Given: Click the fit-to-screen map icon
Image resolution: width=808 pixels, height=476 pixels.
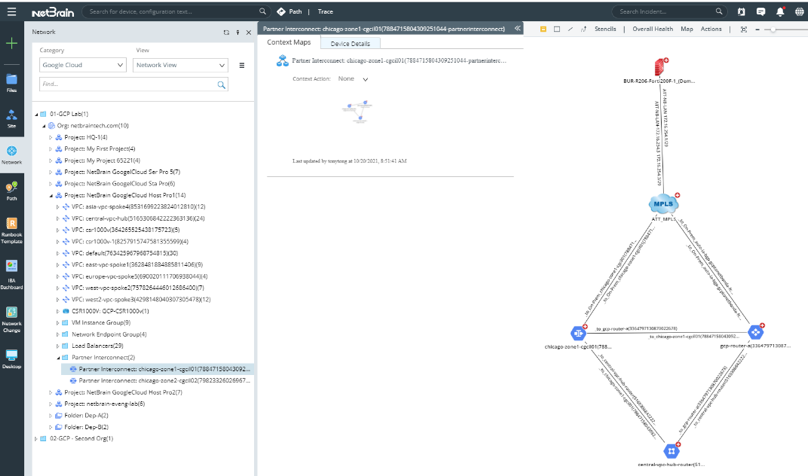Looking at the screenshot, I should point(744,29).
